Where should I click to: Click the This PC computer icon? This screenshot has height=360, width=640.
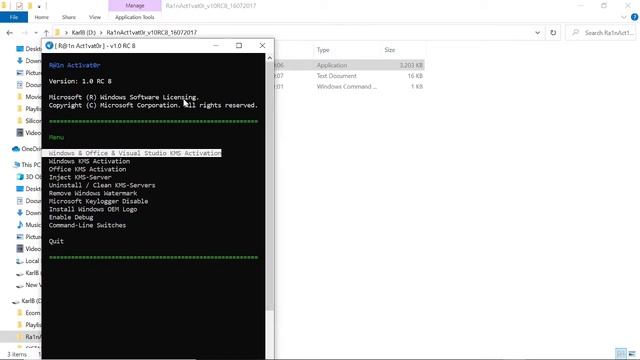point(17,165)
